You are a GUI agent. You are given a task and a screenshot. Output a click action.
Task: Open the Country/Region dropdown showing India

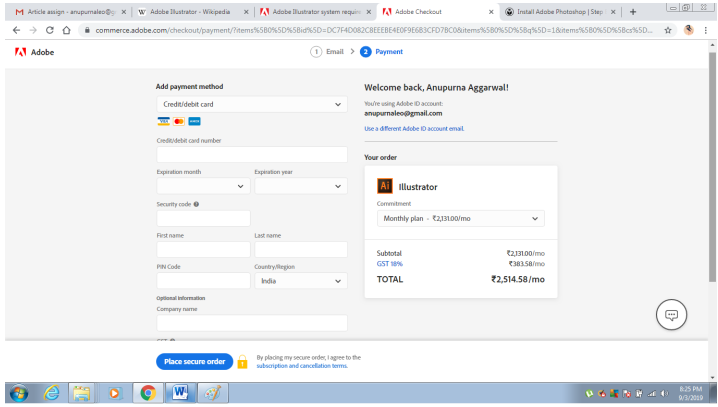point(301,281)
